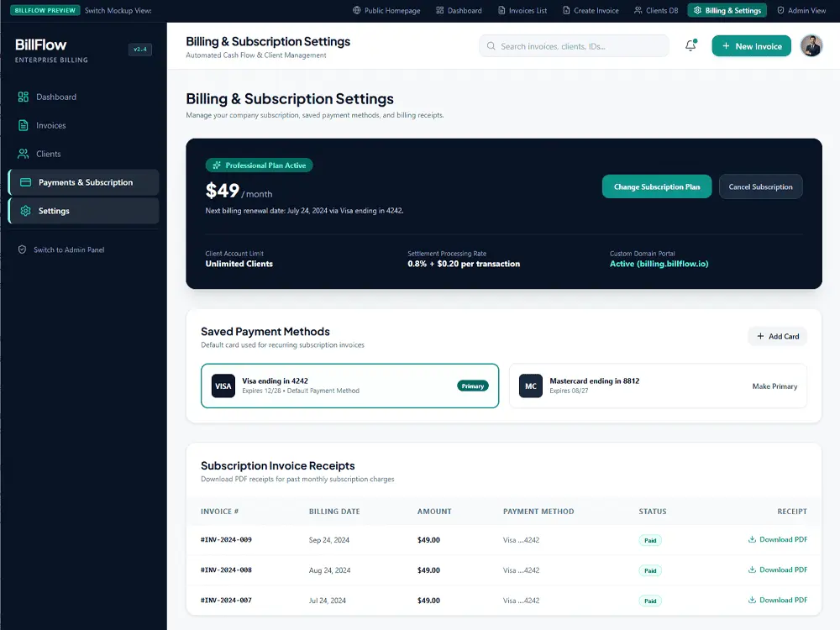Click the plus icon on Add Card
Viewport: 840px width, 630px height.
click(760, 336)
